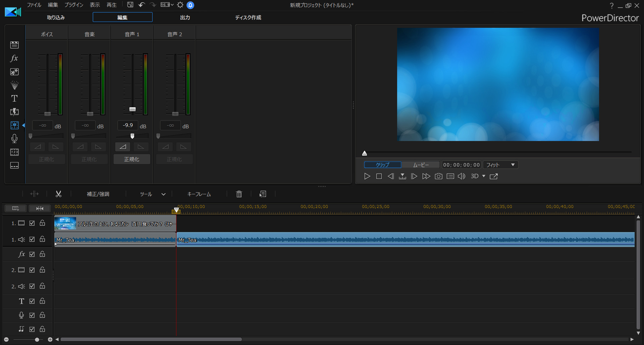
Task: Toggle the title track enable checkbox
Action: point(32,301)
